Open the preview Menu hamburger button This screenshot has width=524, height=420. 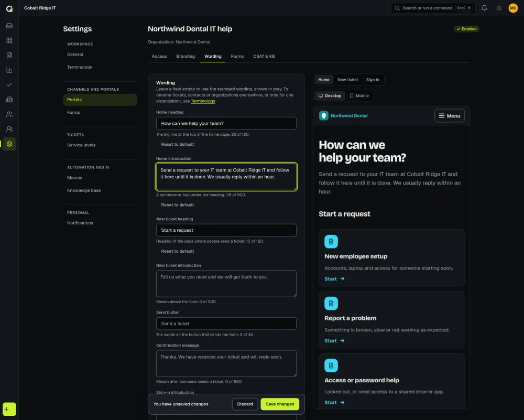[x=449, y=116]
